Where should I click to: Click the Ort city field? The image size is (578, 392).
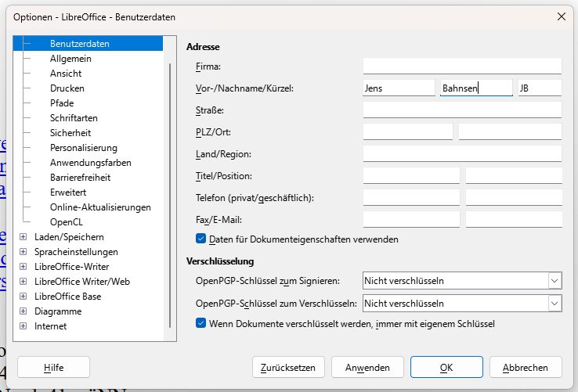tap(510, 132)
